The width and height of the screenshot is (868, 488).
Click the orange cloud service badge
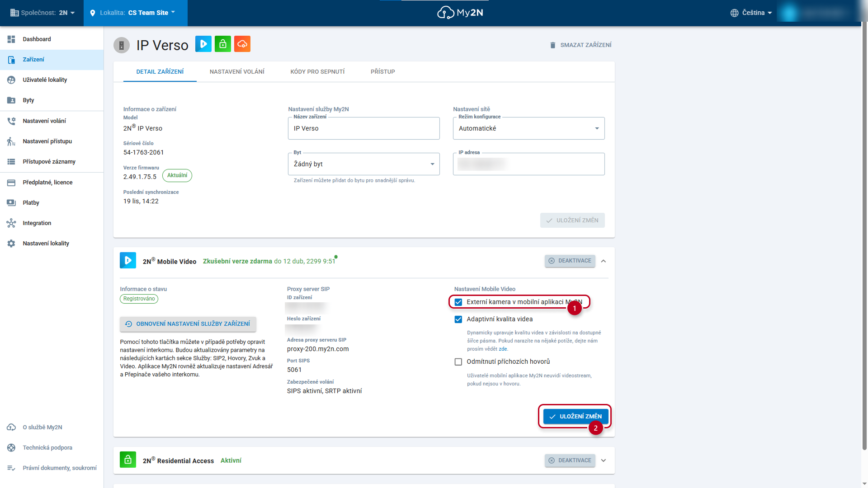click(x=242, y=44)
